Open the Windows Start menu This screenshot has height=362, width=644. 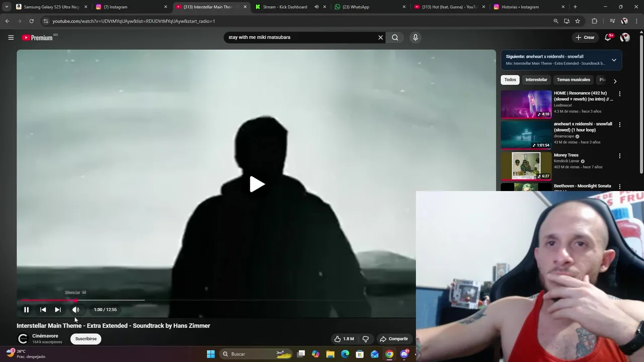click(x=211, y=354)
